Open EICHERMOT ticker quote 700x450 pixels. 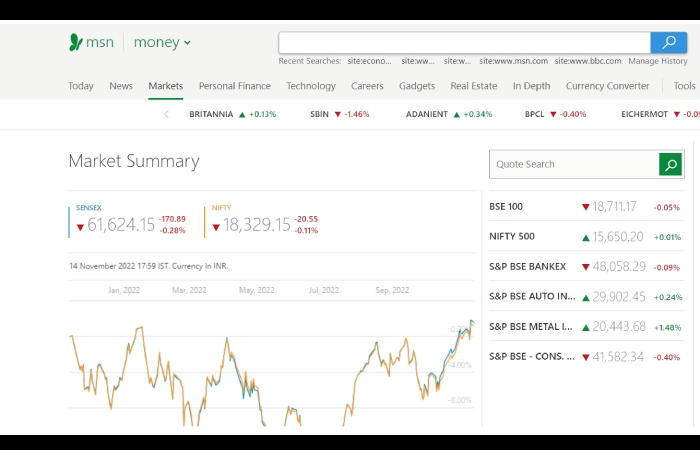(x=660, y=114)
